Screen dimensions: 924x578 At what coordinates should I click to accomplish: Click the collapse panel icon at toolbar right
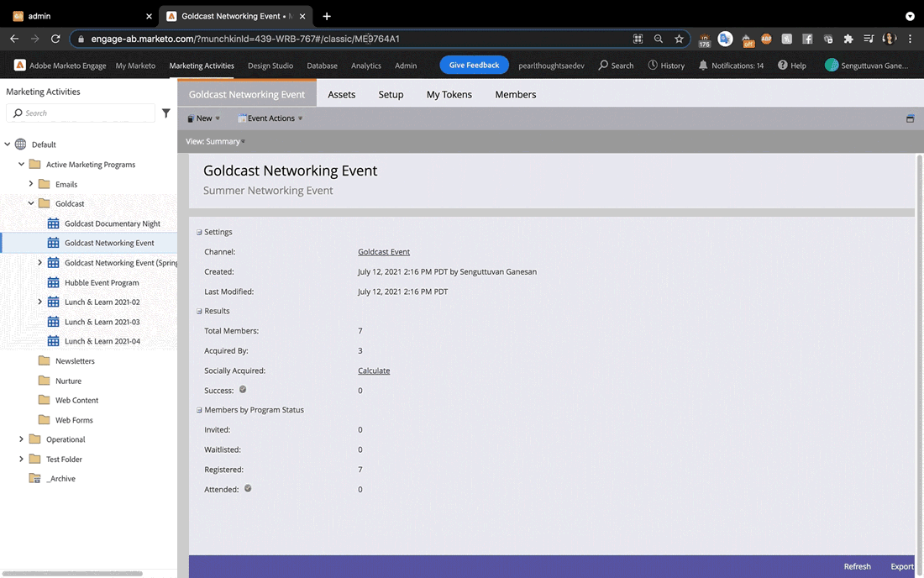911,118
